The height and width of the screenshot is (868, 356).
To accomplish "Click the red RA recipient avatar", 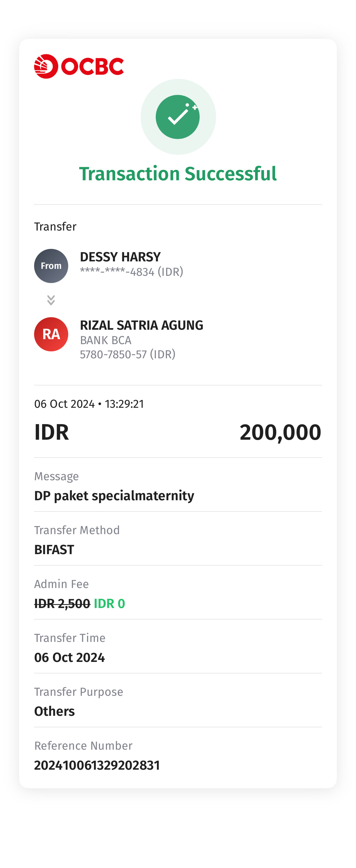I will (x=51, y=334).
